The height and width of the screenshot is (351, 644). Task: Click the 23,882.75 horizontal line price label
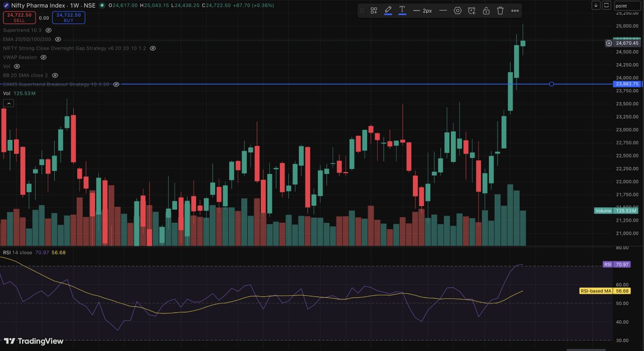click(627, 84)
